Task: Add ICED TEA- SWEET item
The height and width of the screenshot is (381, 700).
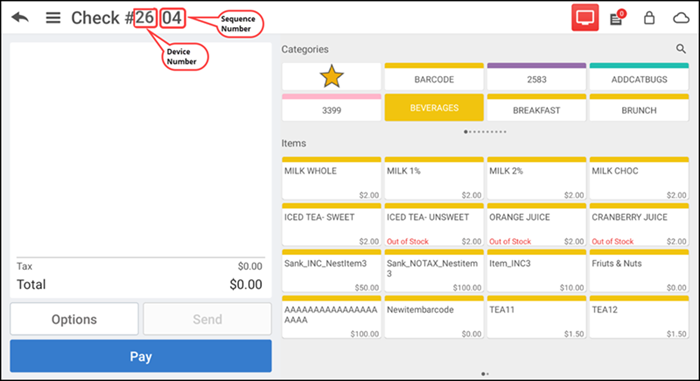Action: point(331,225)
